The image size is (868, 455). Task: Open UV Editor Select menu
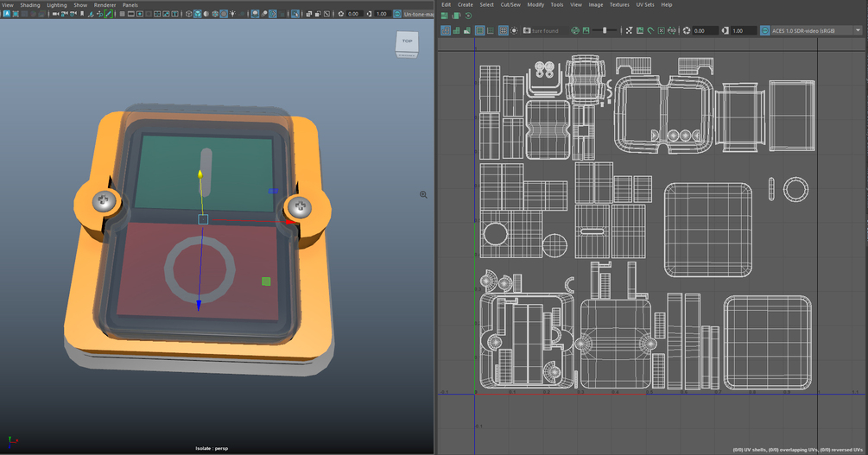coord(486,4)
